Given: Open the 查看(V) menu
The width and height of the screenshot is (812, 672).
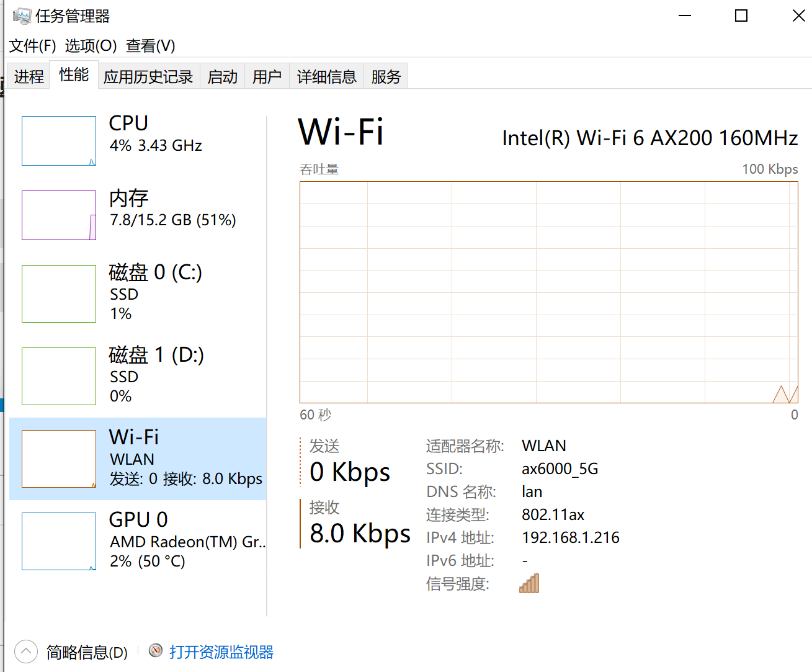Looking at the screenshot, I should pyautogui.click(x=151, y=46).
